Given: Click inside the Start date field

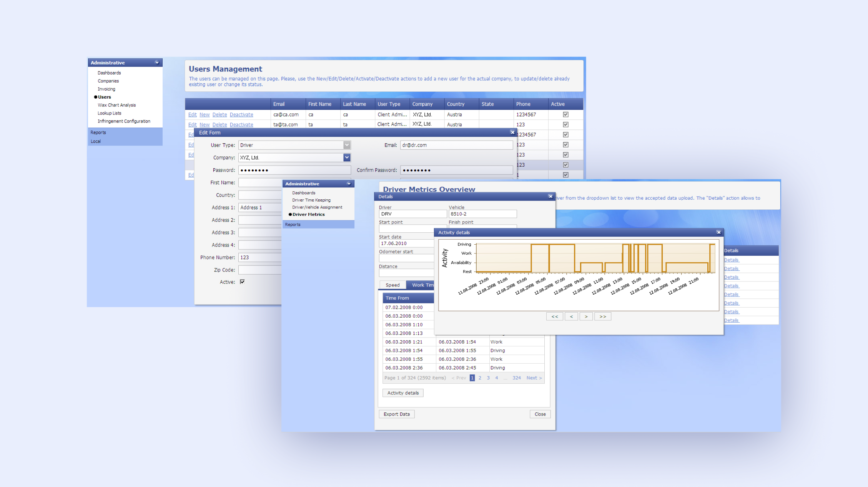Looking at the screenshot, I should [406, 243].
